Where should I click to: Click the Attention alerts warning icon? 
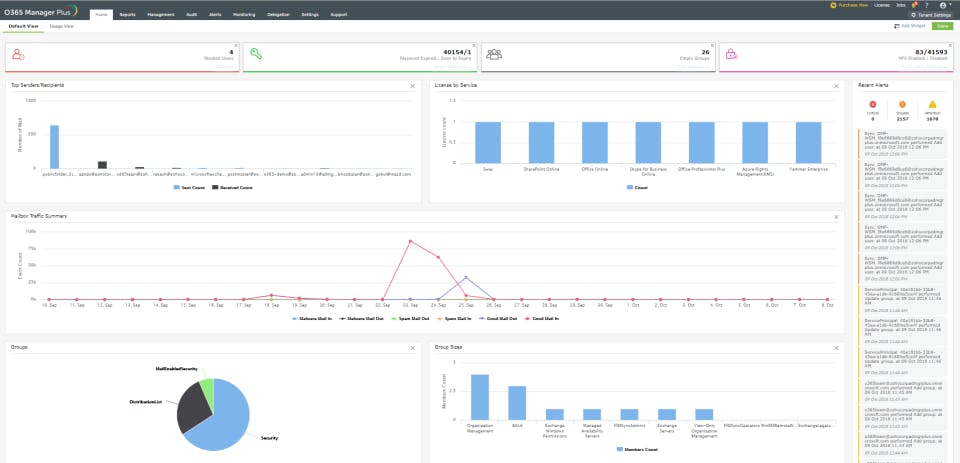click(x=933, y=103)
